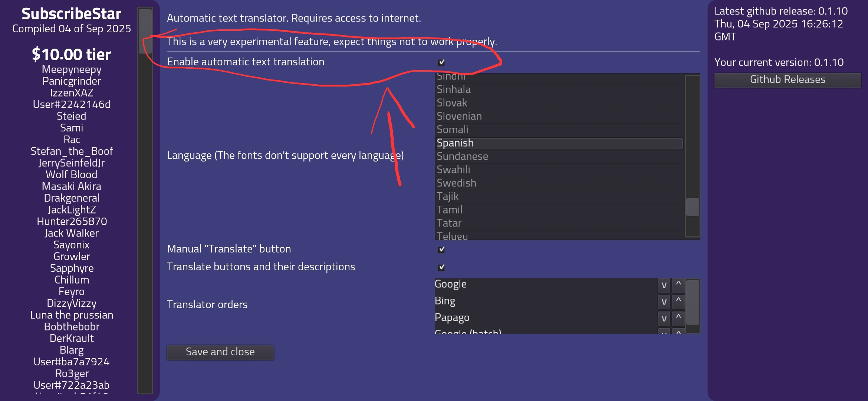Move Papago translator down in order
Image resolution: width=868 pixels, height=401 pixels.
[x=664, y=318]
